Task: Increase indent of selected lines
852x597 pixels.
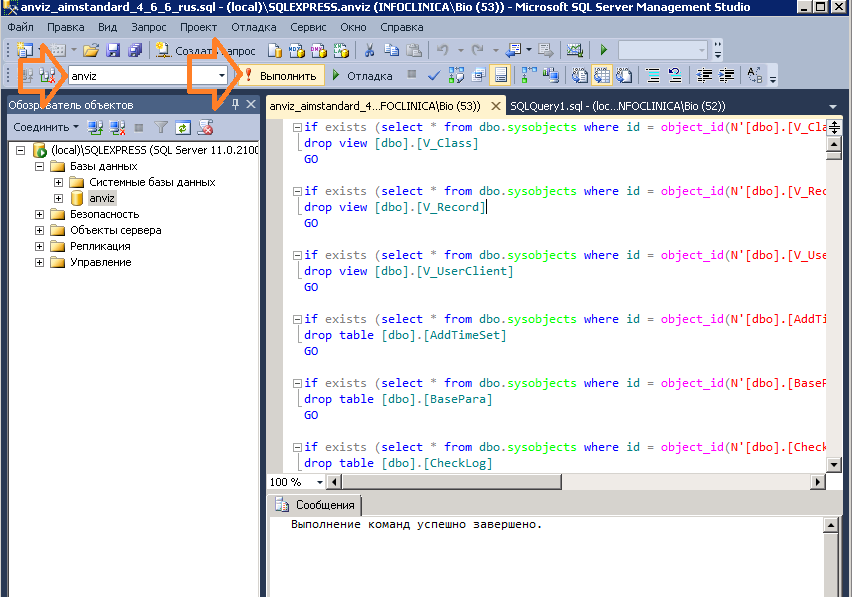Action: [x=726, y=76]
